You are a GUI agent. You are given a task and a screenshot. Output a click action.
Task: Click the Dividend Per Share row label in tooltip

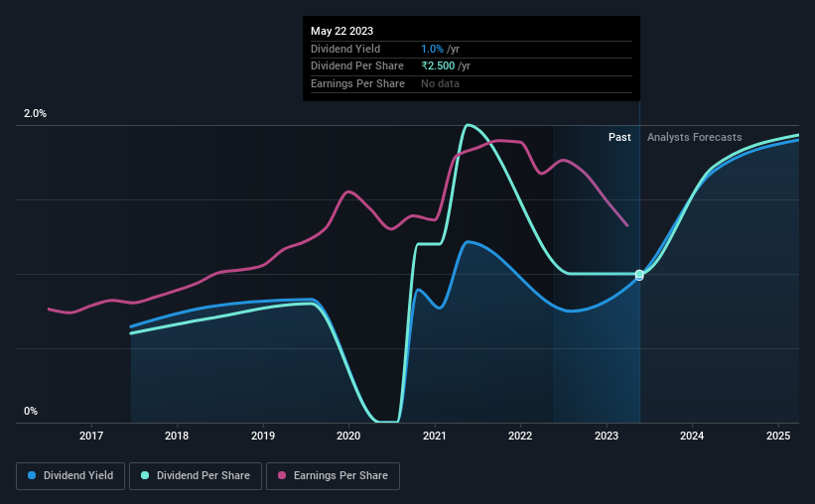[357, 66]
